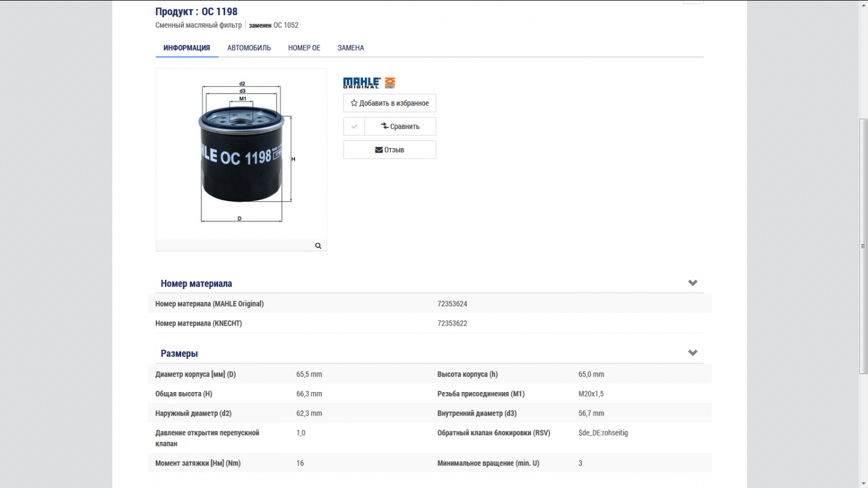The width and height of the screenshot is (868, 488).
Task: Toggle the compare checkmark box
Action: click(x=354, y=126)
